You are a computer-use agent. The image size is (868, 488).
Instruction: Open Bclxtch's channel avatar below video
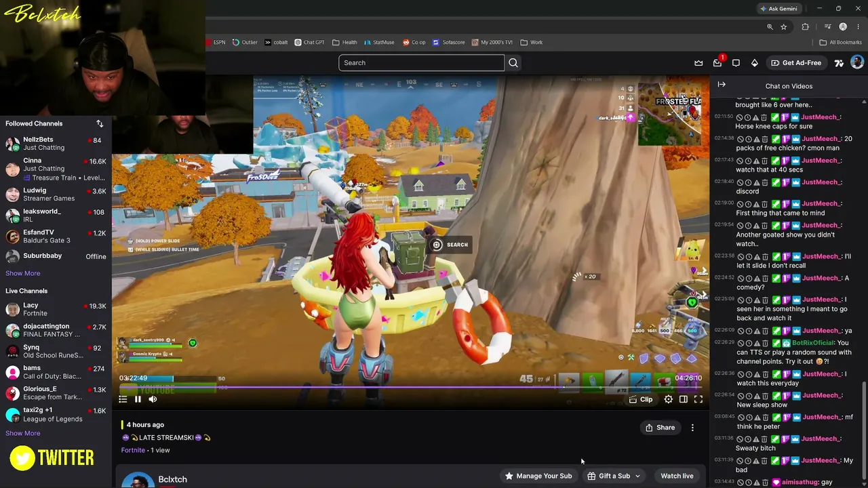click(x=138, y=480)
